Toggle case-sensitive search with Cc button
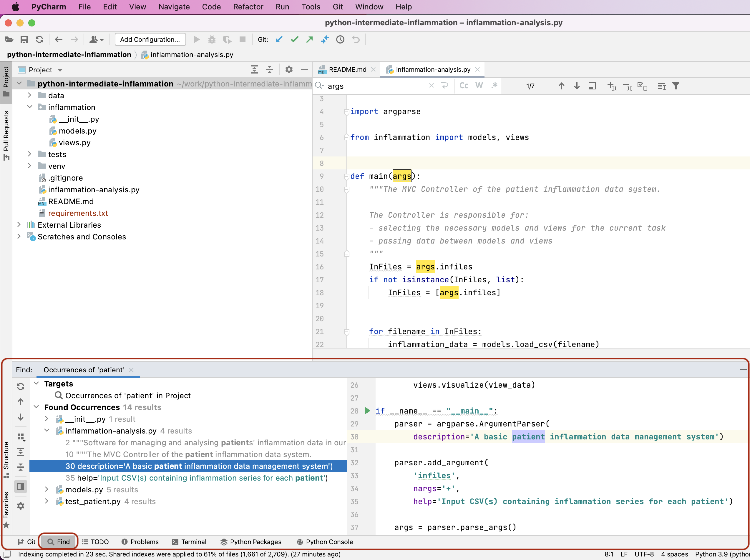The image size is (750, 560). pos(464,86)
